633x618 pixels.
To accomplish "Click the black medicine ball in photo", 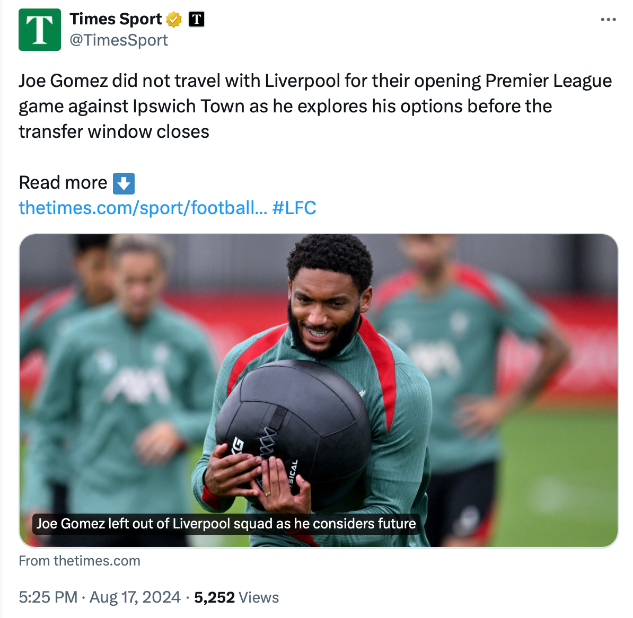I will click(x=280, y=420).
